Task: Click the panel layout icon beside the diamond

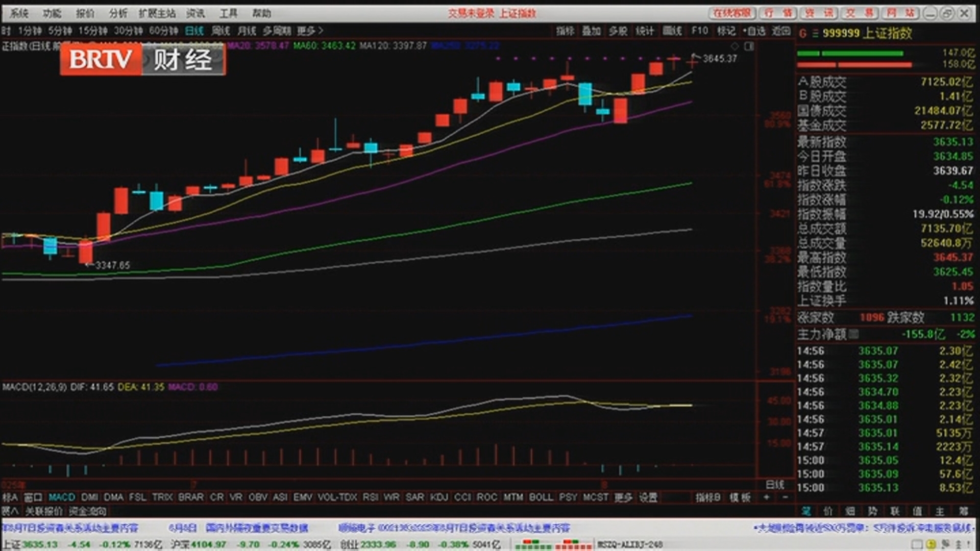Action: [749, 46]
